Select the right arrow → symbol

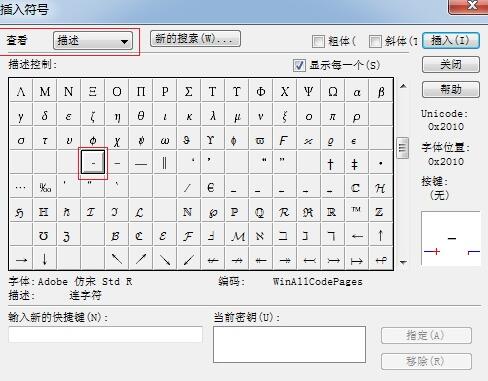pos(21,259)
